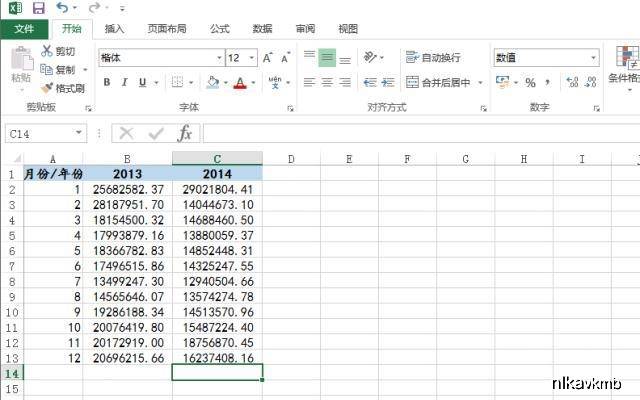This screenshot has height=400, width=640.
Task: Click the 合并后居中 (Merge & Center) button
Action: pyautogui.click(x=438, y=82)
